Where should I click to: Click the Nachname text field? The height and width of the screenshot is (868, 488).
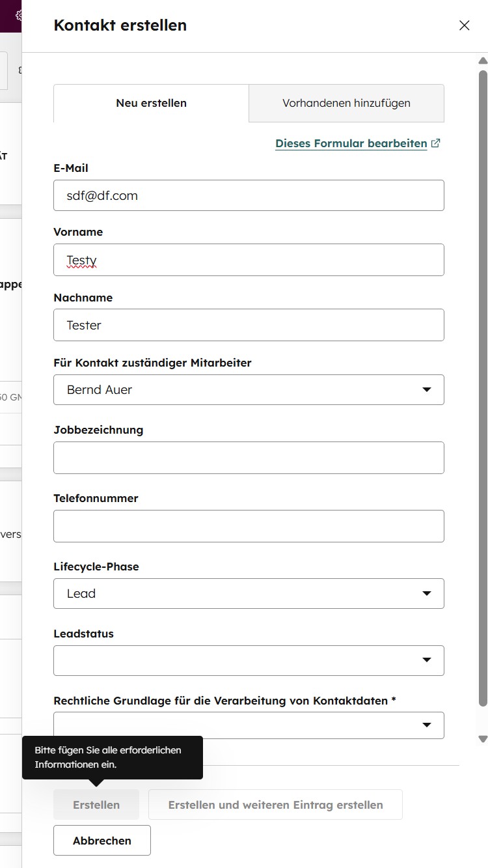pos(249,325)
